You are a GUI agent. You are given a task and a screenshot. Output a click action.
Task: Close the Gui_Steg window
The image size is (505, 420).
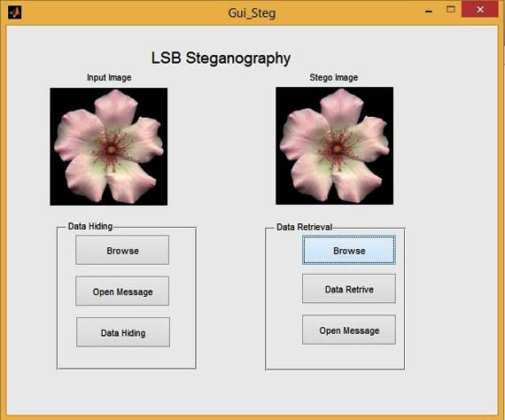coord(480,10)
